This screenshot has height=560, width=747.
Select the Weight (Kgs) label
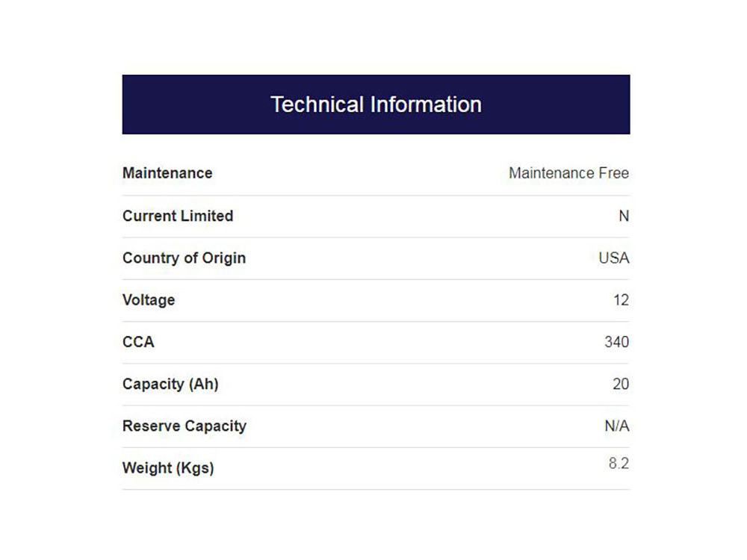click(168, 469)
